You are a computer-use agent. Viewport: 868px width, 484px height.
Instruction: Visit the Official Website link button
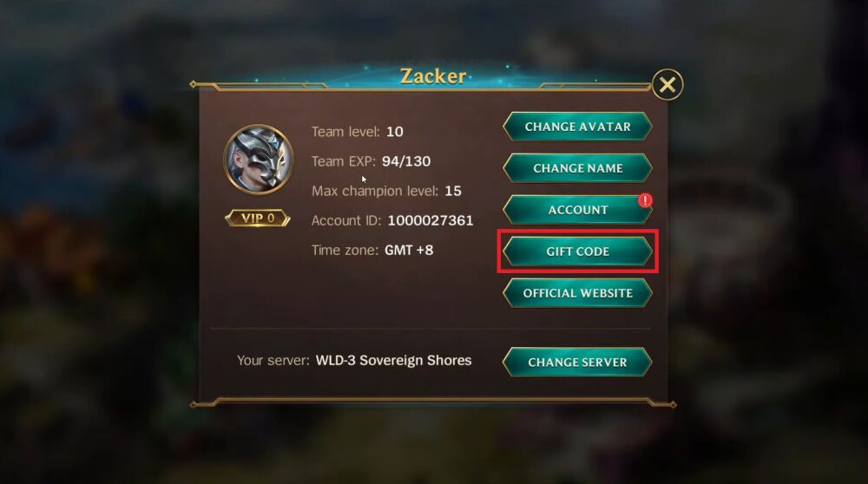(577, 293)
